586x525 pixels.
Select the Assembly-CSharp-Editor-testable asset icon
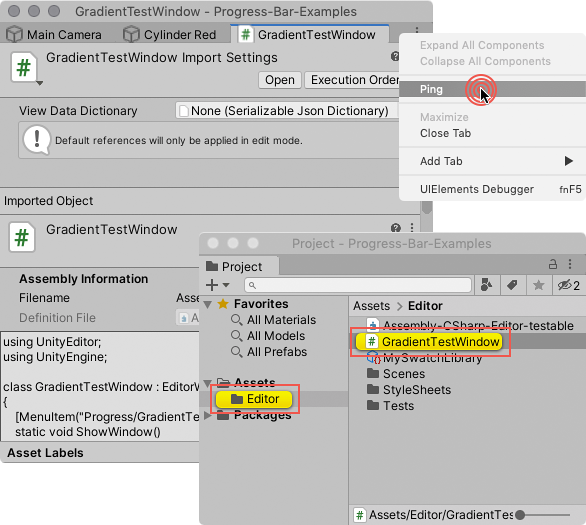pyautogui.click(x=373, y=325)
